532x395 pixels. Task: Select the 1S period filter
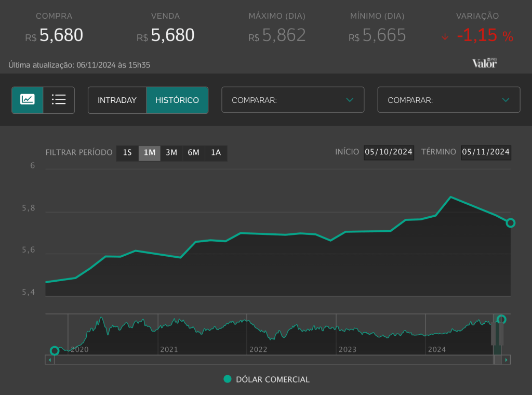pyautogui.click(x=127, y=153)
